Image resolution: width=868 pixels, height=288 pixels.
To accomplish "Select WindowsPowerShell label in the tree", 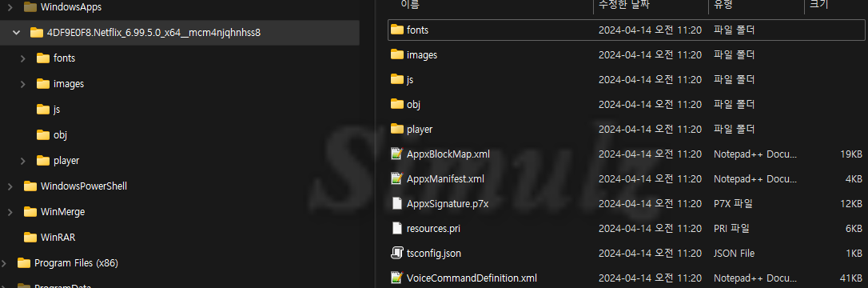I will point(84,186).
